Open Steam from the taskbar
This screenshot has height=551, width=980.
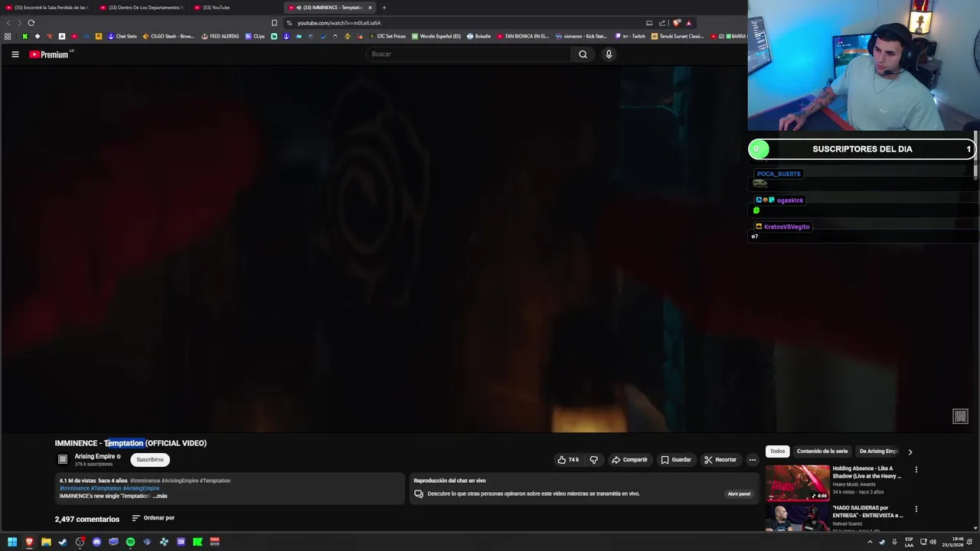click(63, 542)
